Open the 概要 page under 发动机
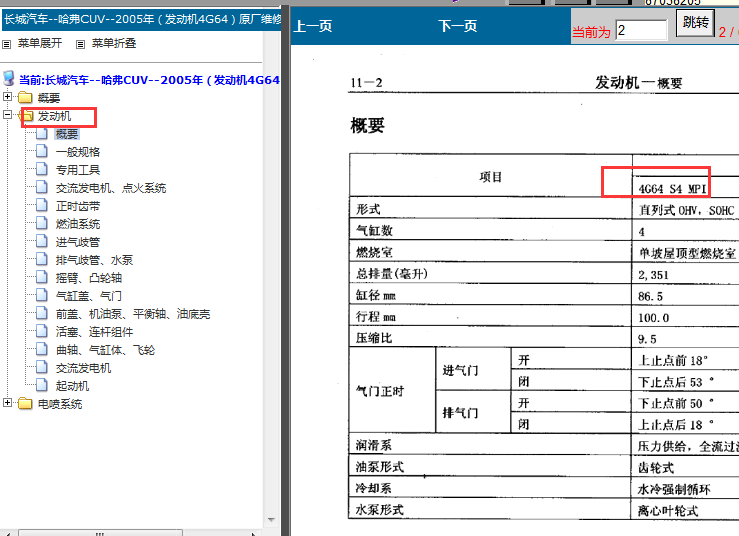 67,134
